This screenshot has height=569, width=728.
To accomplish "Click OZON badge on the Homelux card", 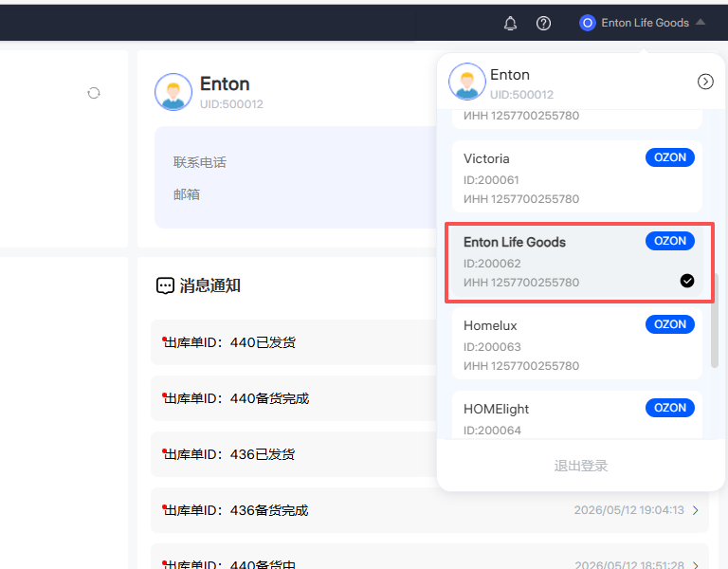I will pyautogui.click(x=670, y=324).
